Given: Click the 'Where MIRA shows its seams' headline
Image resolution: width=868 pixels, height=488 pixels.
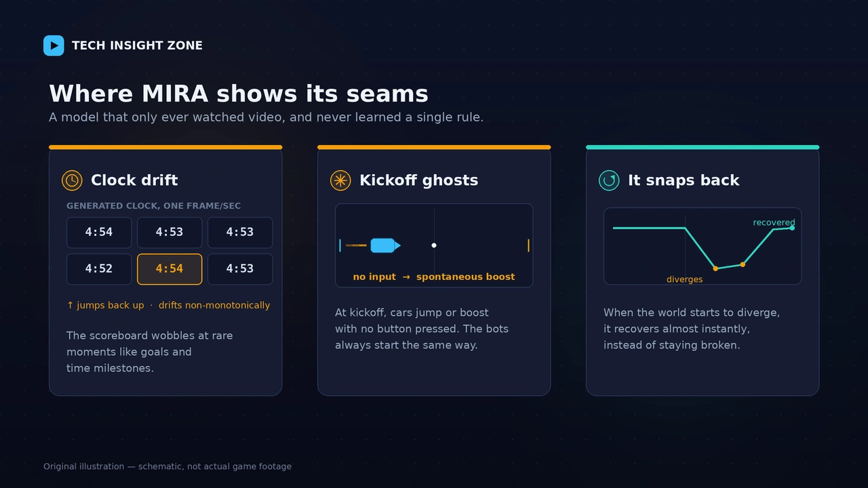Looking at the screenshot, I should coord(239,94).
